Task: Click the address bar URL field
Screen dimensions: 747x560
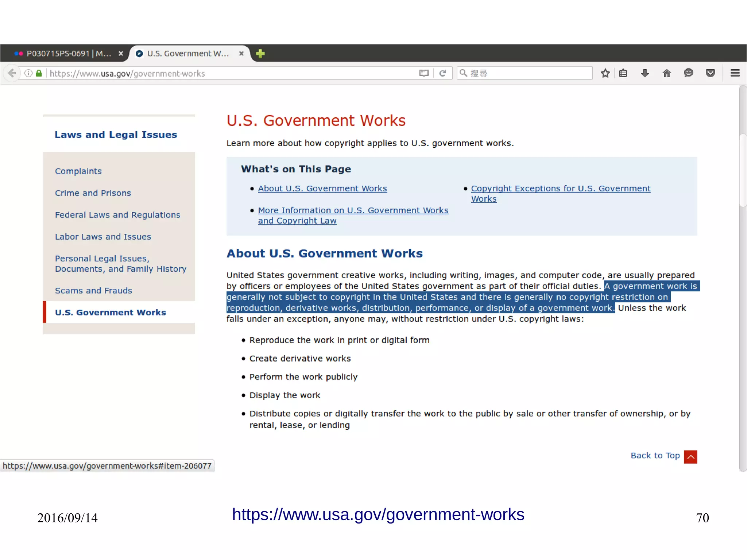Action: [233, 73]
